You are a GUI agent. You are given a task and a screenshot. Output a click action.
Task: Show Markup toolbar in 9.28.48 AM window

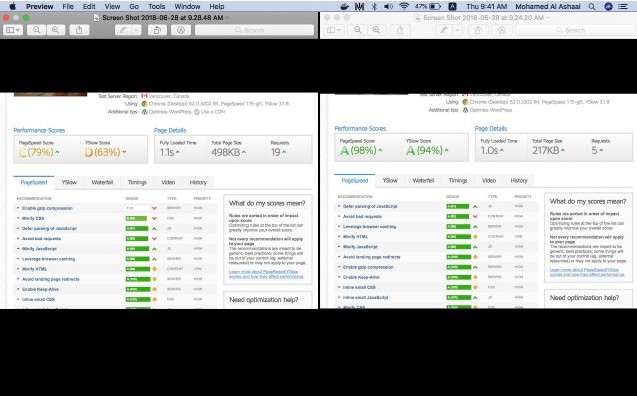tap(181, 30)
